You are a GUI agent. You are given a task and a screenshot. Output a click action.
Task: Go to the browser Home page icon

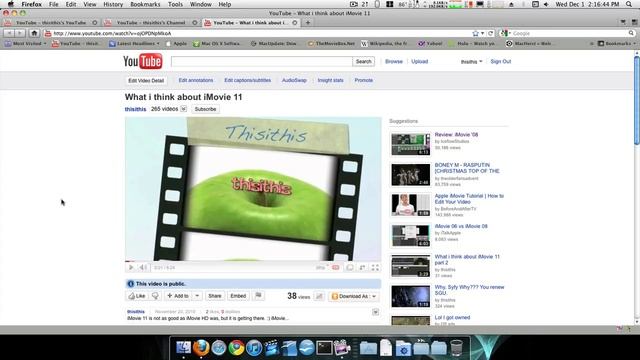(x=34, y=33)
